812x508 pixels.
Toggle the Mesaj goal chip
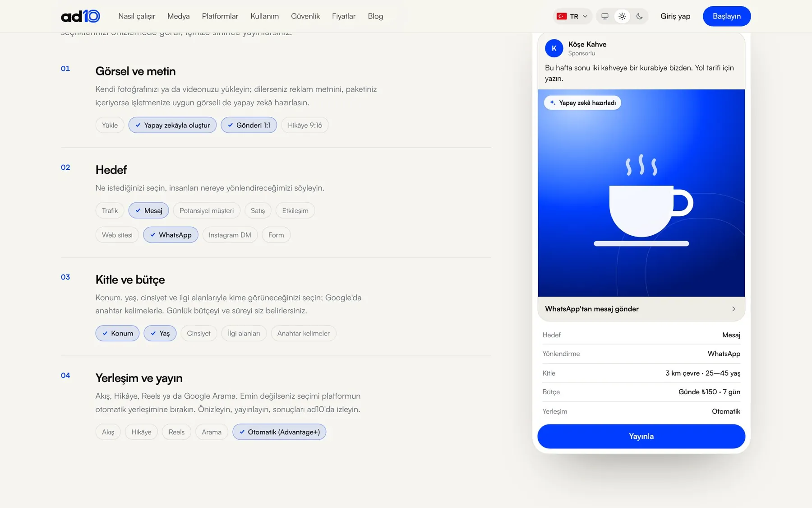point(148,210)
